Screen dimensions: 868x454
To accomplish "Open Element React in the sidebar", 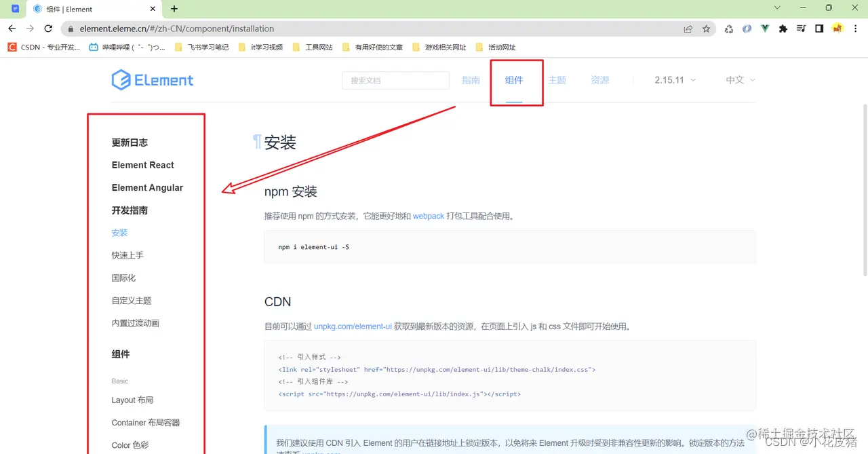I will [142, 165].
